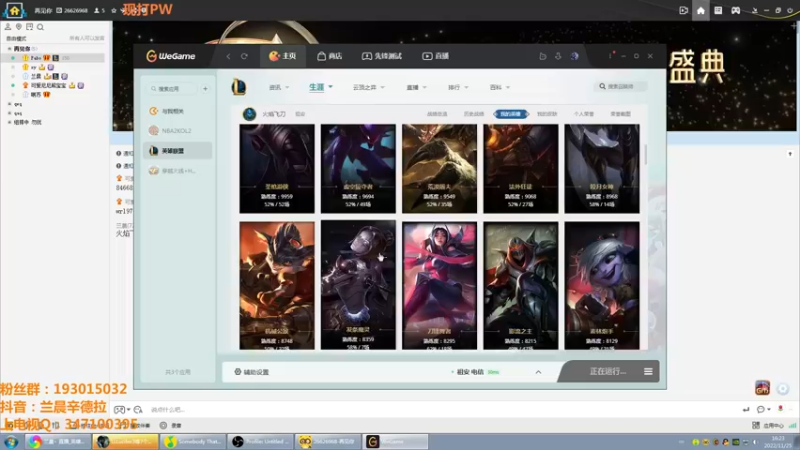
Task: Open champion card with mastery 8968
Action: [x=602, y=168]
